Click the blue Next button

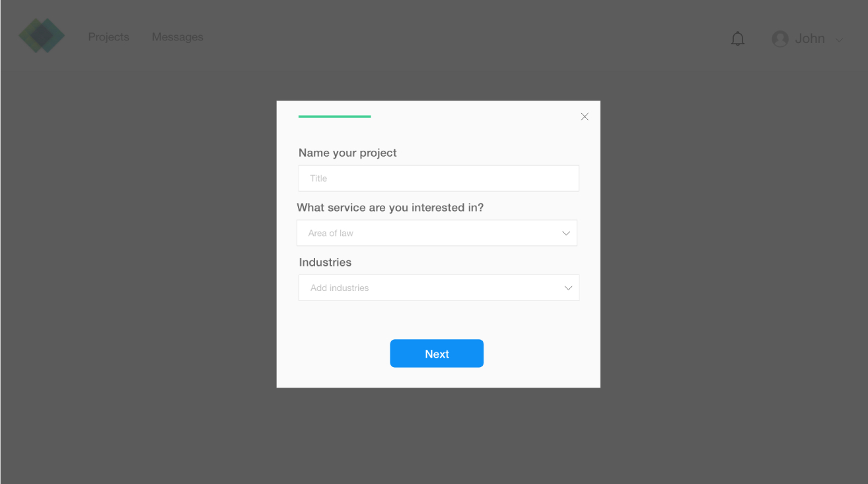pos(437,354)
